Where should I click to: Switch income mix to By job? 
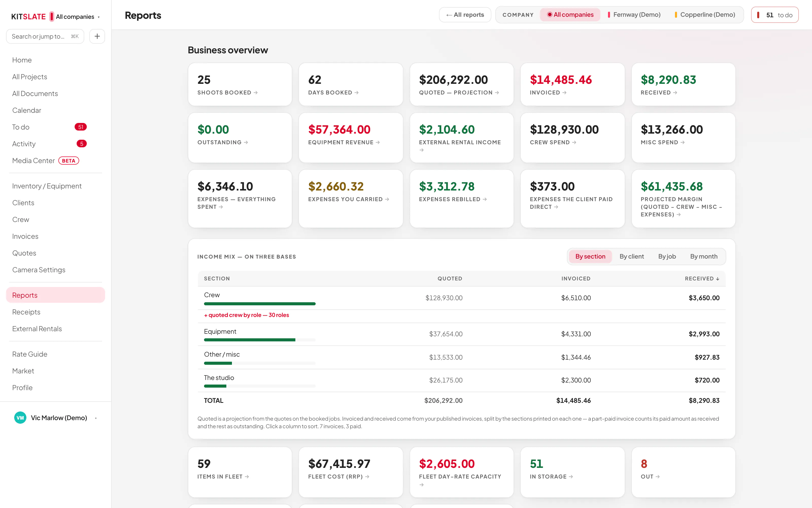pos(667,256)
